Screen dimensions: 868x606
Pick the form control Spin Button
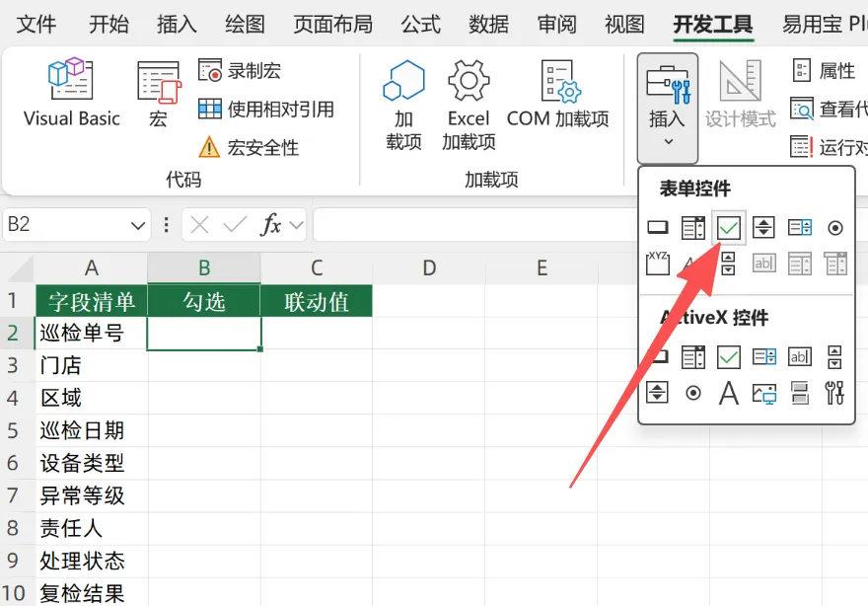763,228
